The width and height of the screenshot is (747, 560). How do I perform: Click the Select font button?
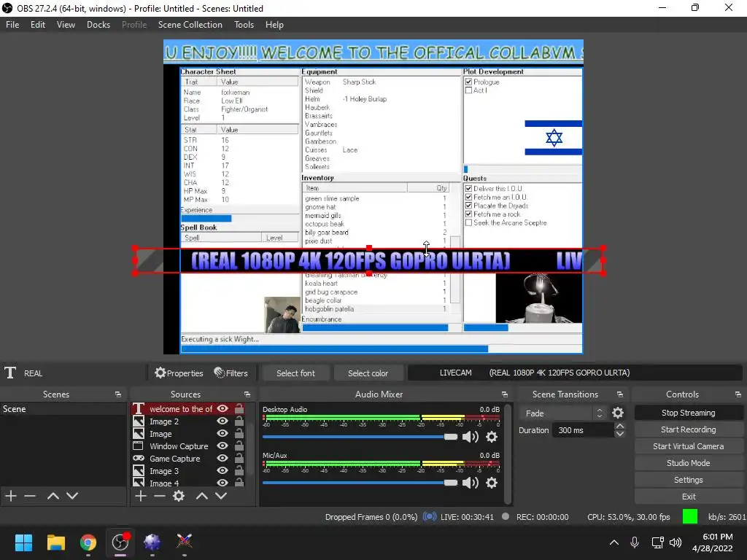295,373
